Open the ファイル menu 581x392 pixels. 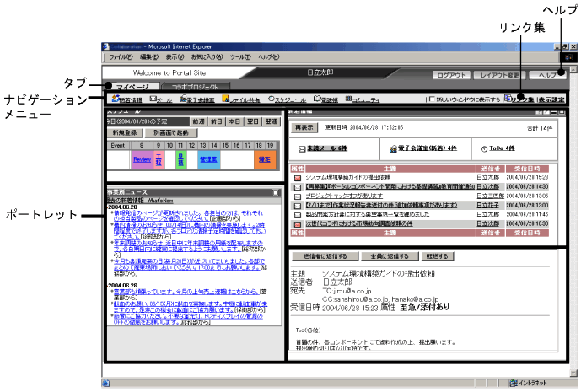point(121,57)
